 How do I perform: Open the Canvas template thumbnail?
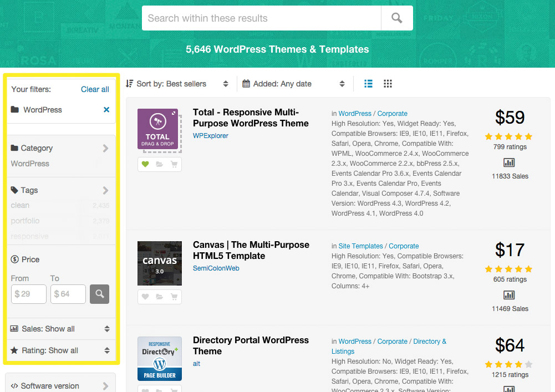(x=160, y=263)
